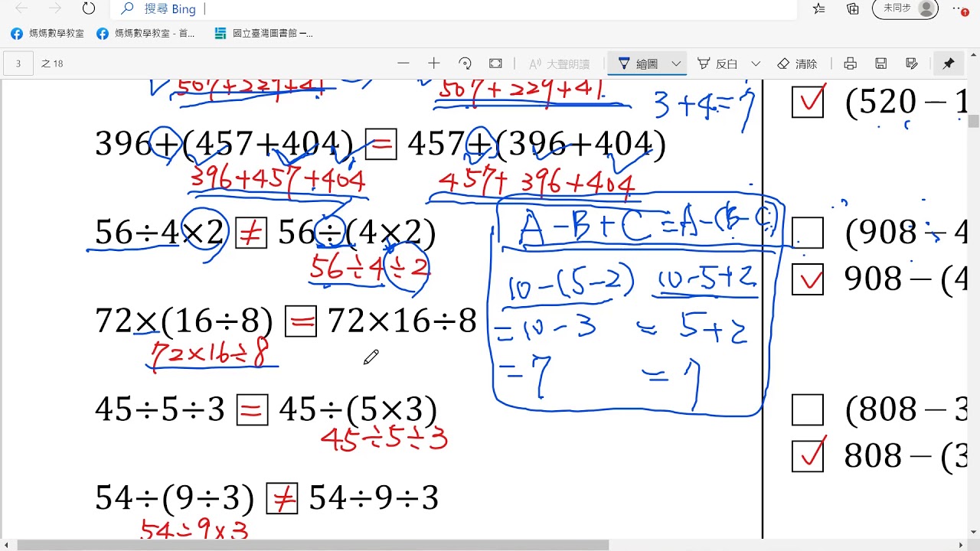Expand the 反白 highlight color dropdown
This screenshot has height=551, width=980.
pos(756,64)
